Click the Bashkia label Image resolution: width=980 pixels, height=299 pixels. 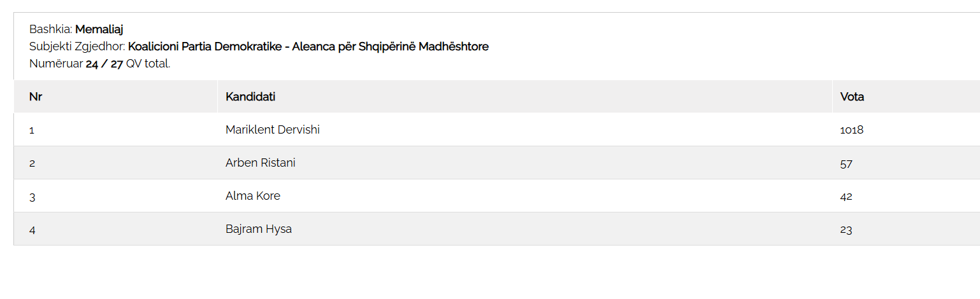(51, 29)
